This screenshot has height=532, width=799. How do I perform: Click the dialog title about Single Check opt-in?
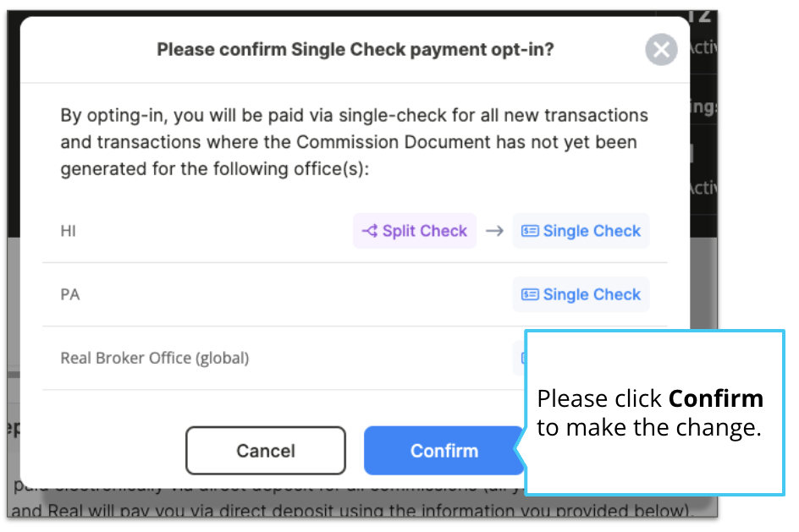click(355, 49)
